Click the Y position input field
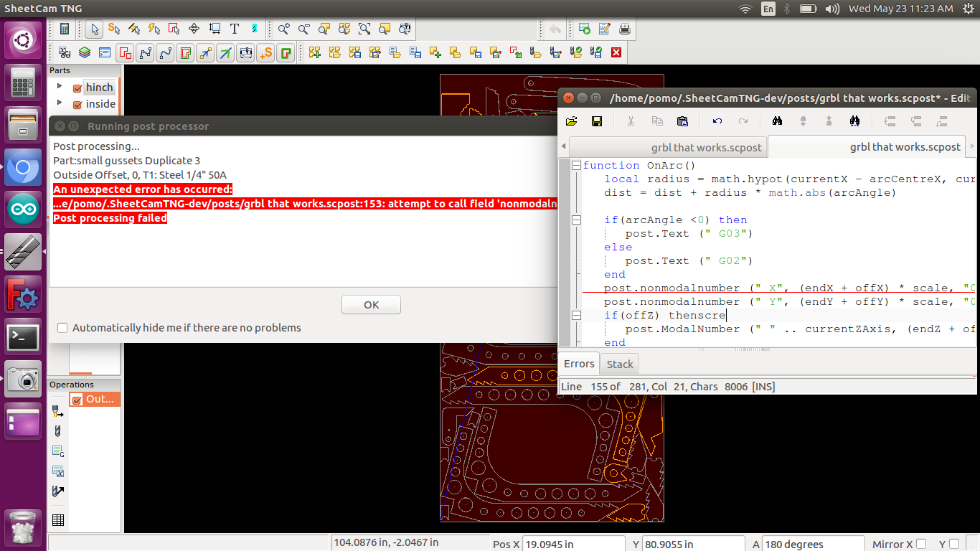 point(693,545)
